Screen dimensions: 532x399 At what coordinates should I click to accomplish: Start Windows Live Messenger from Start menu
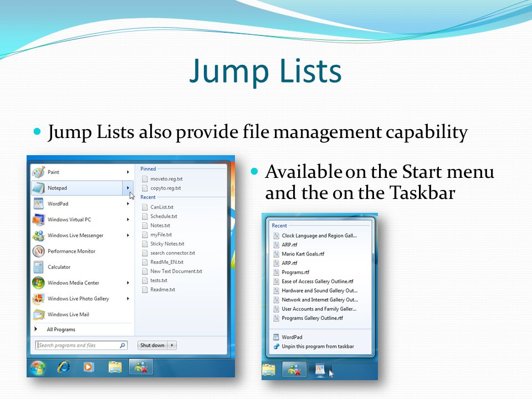[x=77, y=235]
